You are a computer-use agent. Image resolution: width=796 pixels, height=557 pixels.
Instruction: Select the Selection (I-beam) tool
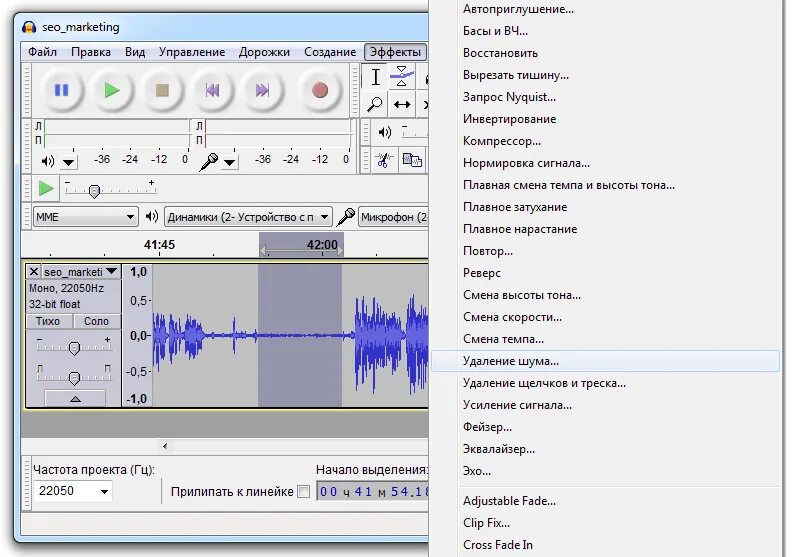[x=375, y=77]
